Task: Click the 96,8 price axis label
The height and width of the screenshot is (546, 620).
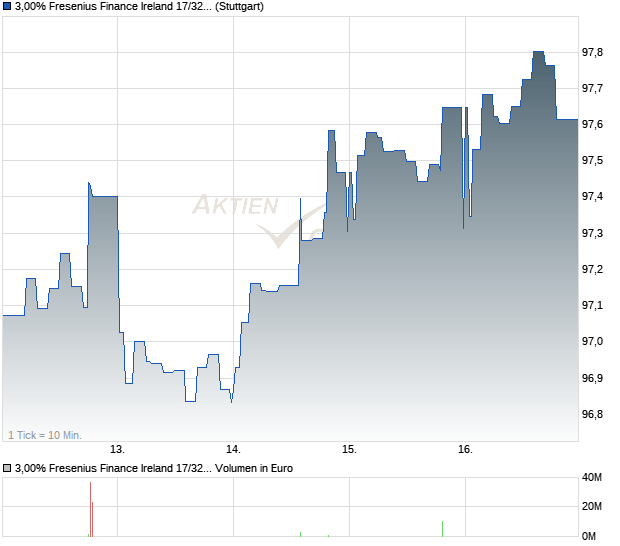Action: [x=592, y=414]
